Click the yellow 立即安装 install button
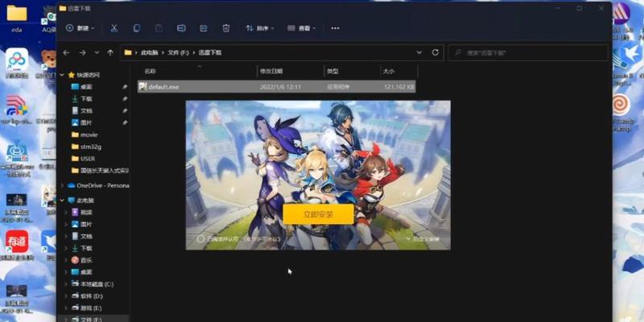The width and height of the screenshot is (644, 322). (318, 214)
